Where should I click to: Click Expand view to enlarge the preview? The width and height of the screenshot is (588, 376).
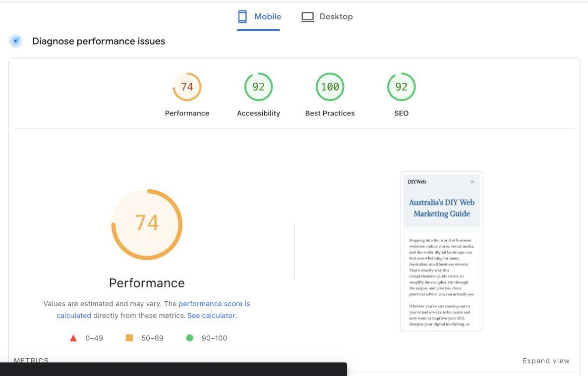click(546, 361)
